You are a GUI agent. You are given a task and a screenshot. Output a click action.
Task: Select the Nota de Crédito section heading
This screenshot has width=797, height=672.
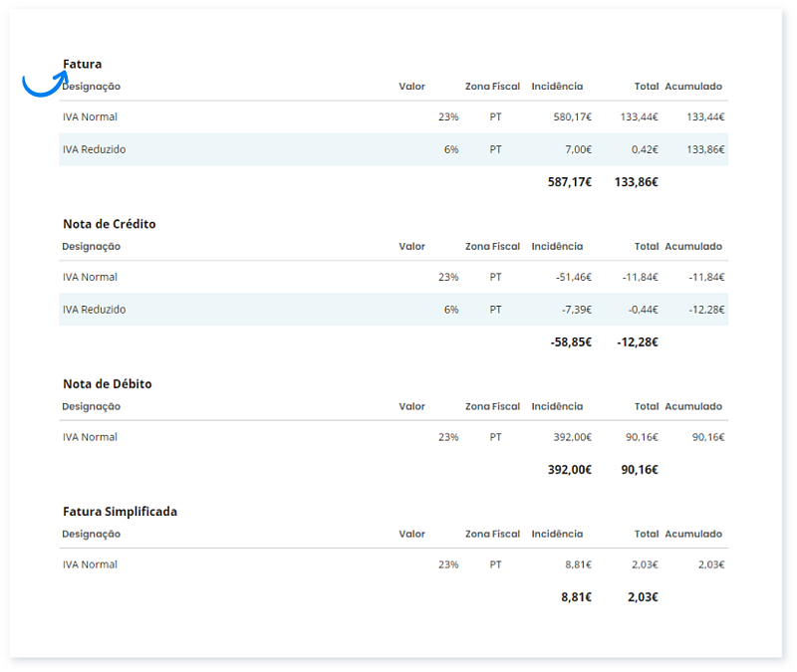[110, 224]
